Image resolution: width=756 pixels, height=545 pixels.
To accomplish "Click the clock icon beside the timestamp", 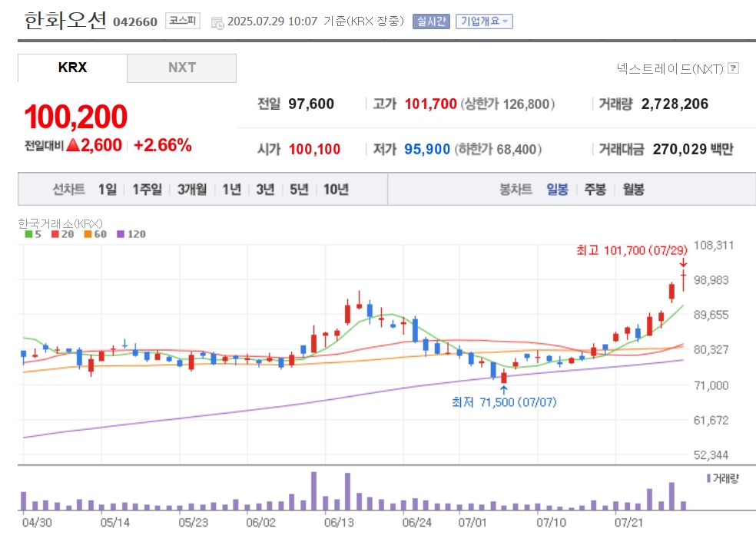I will tap(217, 23).
